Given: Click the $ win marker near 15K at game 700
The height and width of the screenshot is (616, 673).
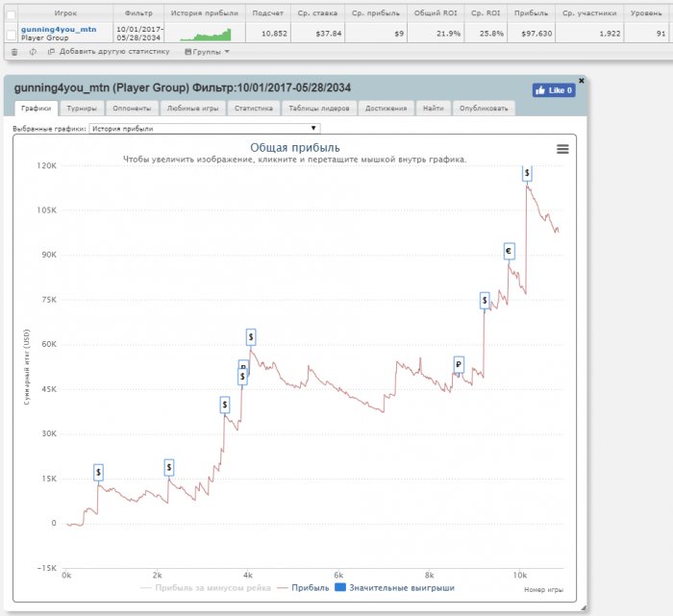Looking at the screenshot, I should tap(98, 472).
